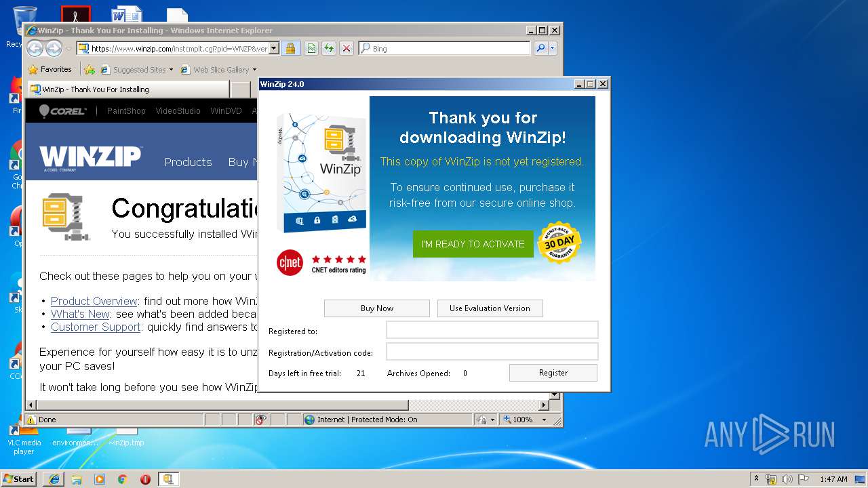Click Internet Protected Mode status zone
Image resolution: width=868 pixels, height=488 pixels.
click(387, 420)
